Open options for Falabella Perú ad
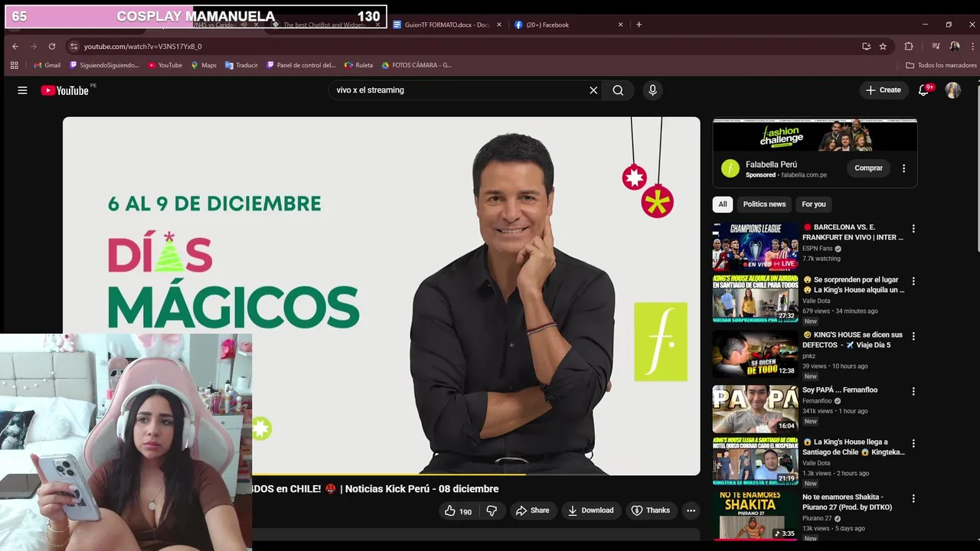 tap(903, 168)
